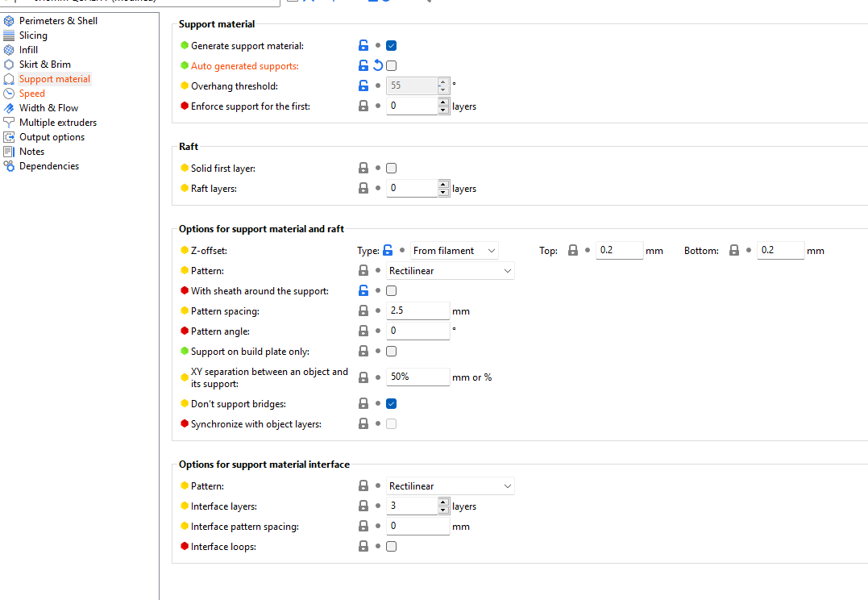Viewport: 868px width, 600px height.
Task: Click the Z-offset Top value field
Action: click(620, 251)
